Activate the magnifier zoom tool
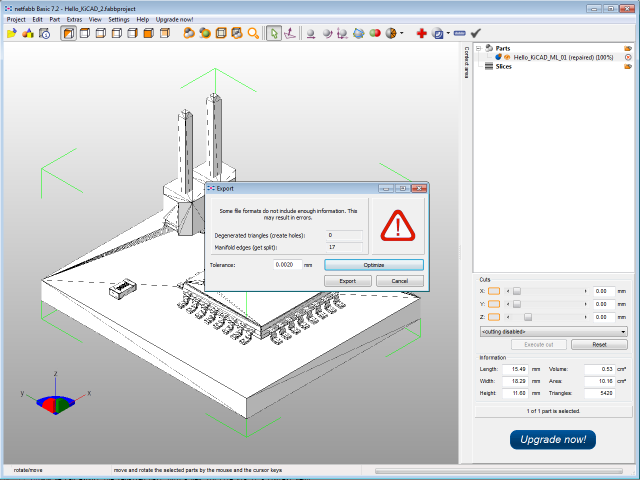Screen dimensions: 640x480 (x=253, y=33)
